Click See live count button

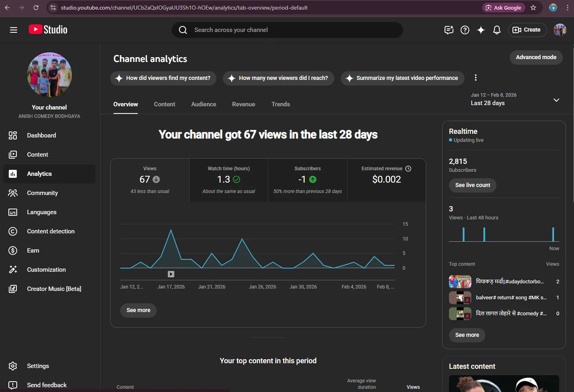[473, 185]
